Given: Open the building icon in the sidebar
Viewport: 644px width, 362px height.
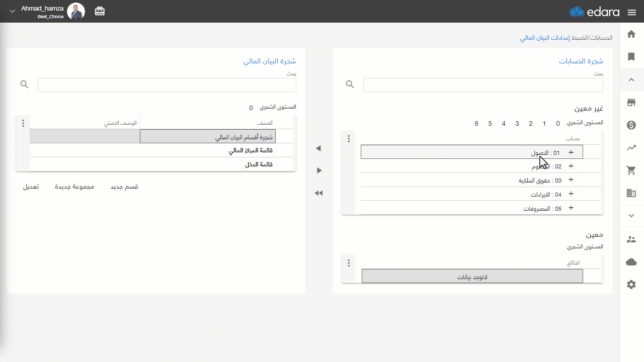Looking at the screenshot, I should point(631,193).
